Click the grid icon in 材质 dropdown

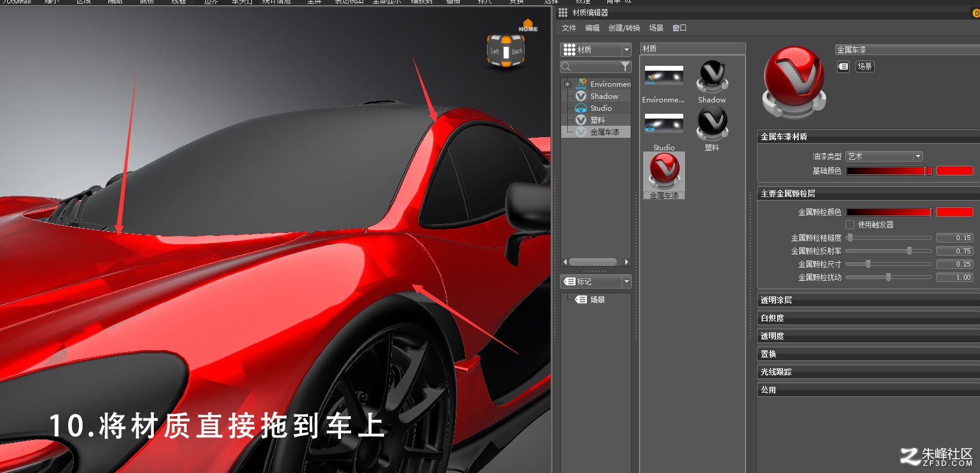coord(569,49)
